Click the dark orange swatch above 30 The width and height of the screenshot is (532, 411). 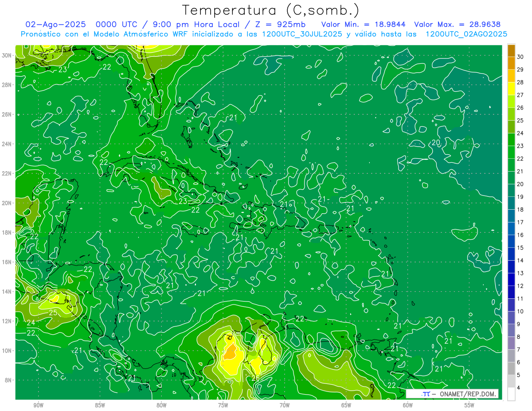[x=511, y=51]
